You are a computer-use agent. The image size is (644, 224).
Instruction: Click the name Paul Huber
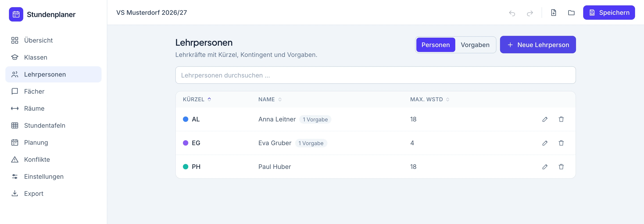275,167
